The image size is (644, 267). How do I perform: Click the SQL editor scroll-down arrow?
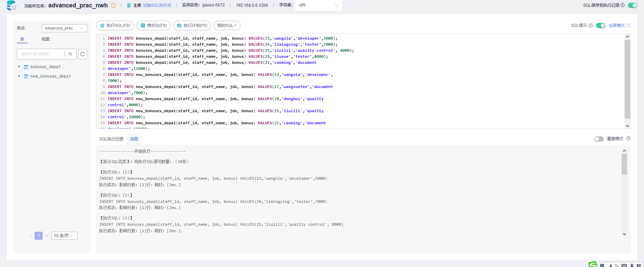627,126
